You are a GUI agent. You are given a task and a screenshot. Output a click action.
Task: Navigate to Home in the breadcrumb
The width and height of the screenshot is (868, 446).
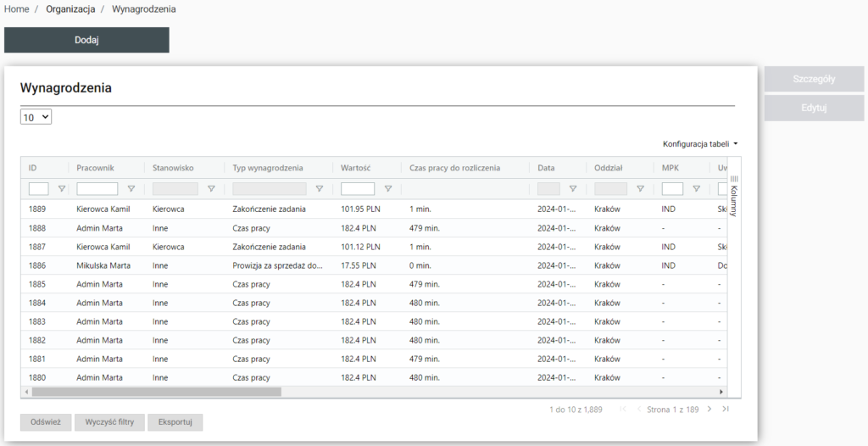coord(17,8)
